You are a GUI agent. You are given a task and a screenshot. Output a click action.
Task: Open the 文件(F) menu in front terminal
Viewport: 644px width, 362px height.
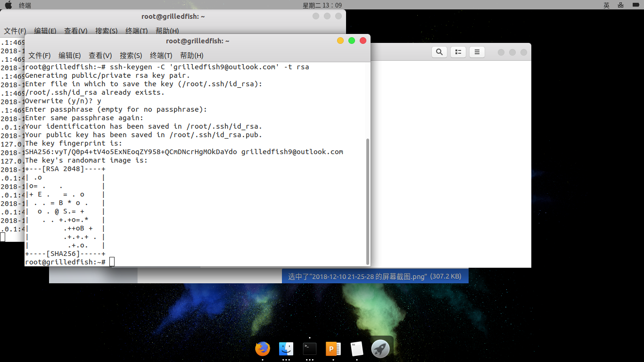tap(40, 55)
